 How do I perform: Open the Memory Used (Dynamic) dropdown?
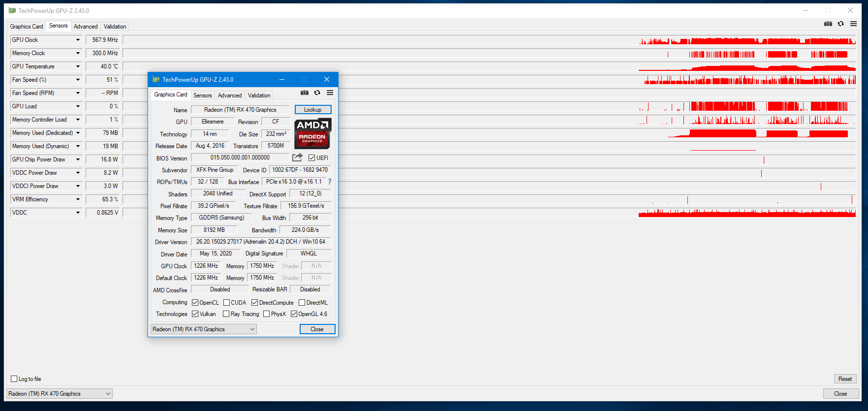point(78,146)
